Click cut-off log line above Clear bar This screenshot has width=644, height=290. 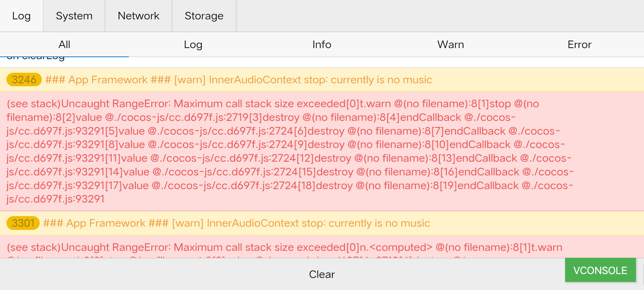[268, 256]
